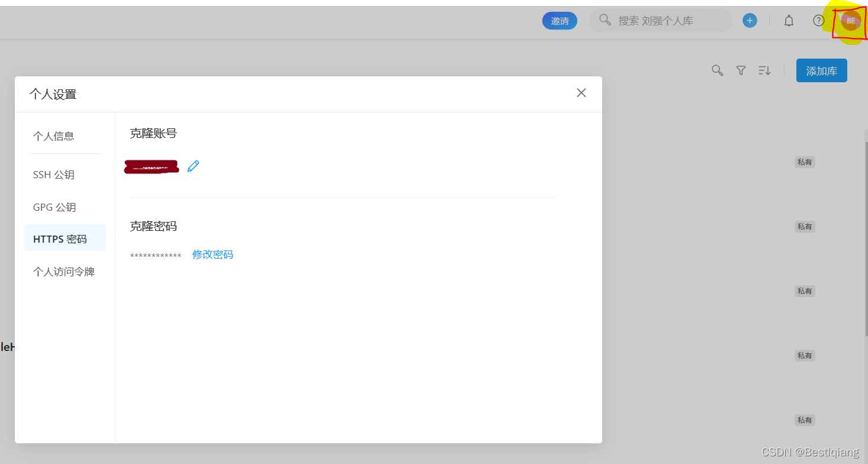
Task: Open the GPG 公钥 settings page
Action: coord(53,207)
